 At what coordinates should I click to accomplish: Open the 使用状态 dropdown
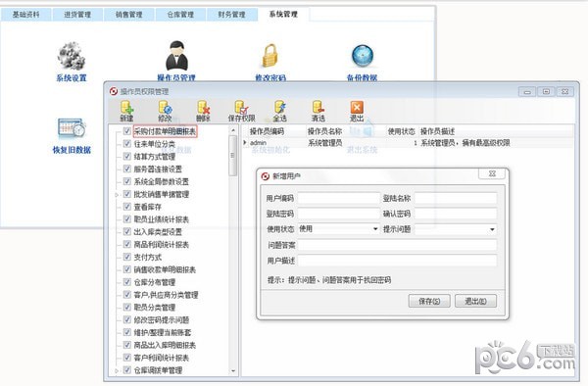(375, 229)
